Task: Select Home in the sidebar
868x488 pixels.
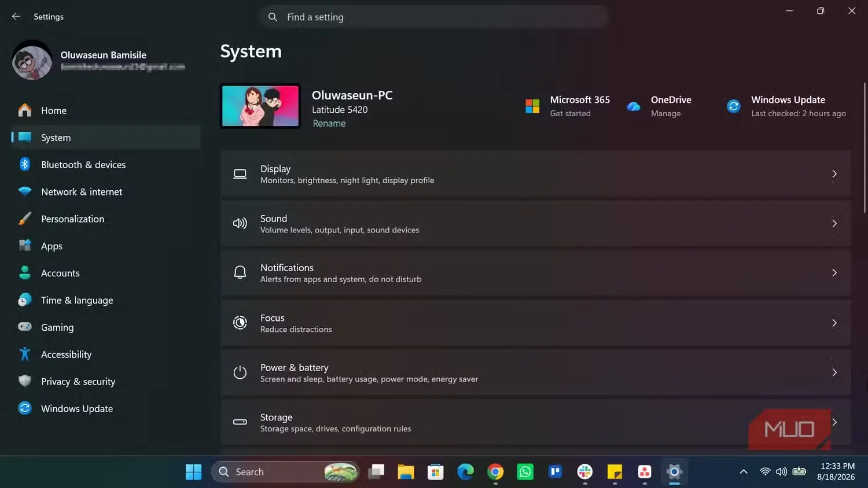Action: pyautogui.click(x=106, y=110)
